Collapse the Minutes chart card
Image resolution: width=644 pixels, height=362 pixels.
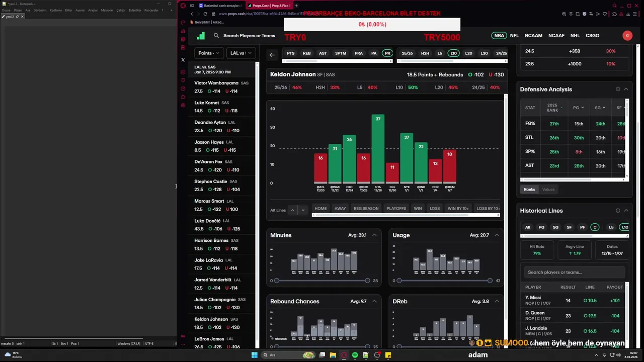point(374,235)
